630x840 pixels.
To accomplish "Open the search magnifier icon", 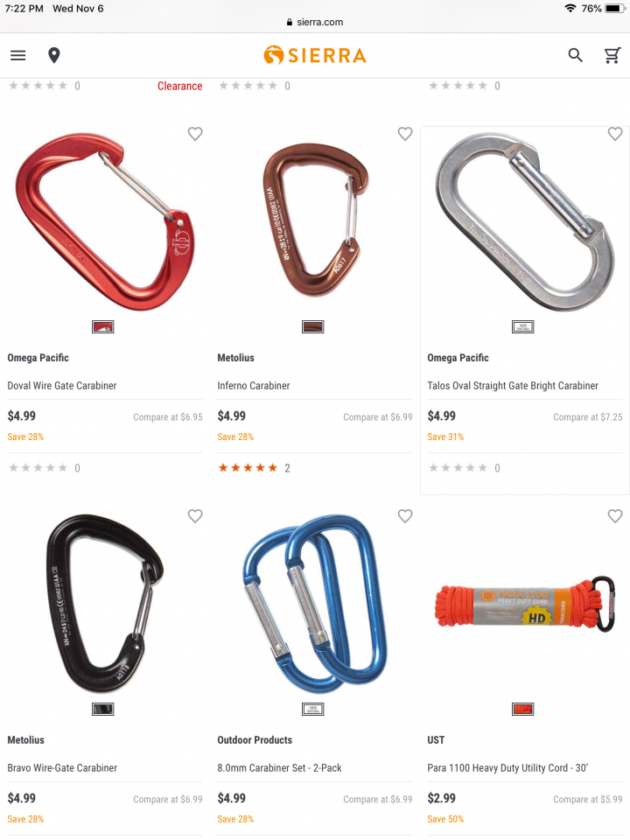I will [576, 55].
